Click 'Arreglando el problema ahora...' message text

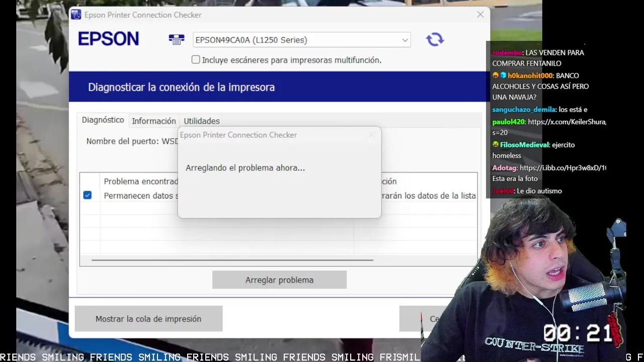tap(245, 168)
